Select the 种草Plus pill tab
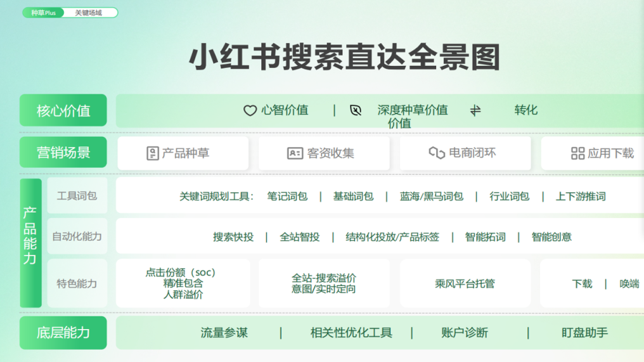 (43, 13)
